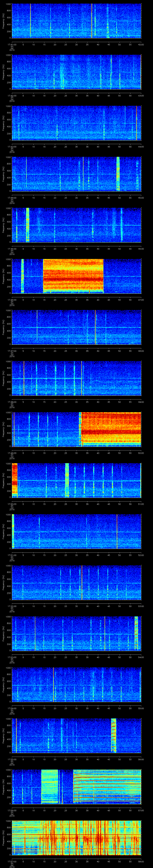Image resolution: width=153 pixels, height=868 pixels.
Task: Select the spectrogram panel beginning at 17:51:00
Action: tap(76, 531)
